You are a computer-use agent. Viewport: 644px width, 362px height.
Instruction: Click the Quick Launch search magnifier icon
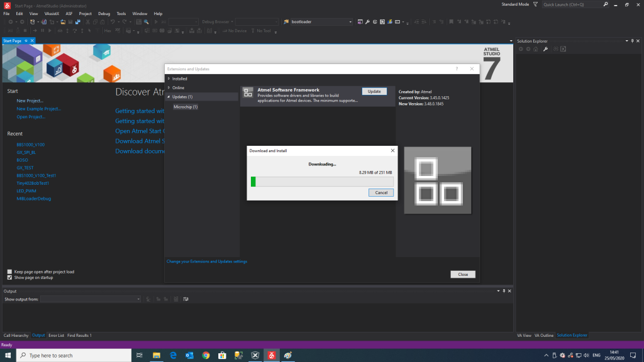pyautogui.click(x=606, y=4)
